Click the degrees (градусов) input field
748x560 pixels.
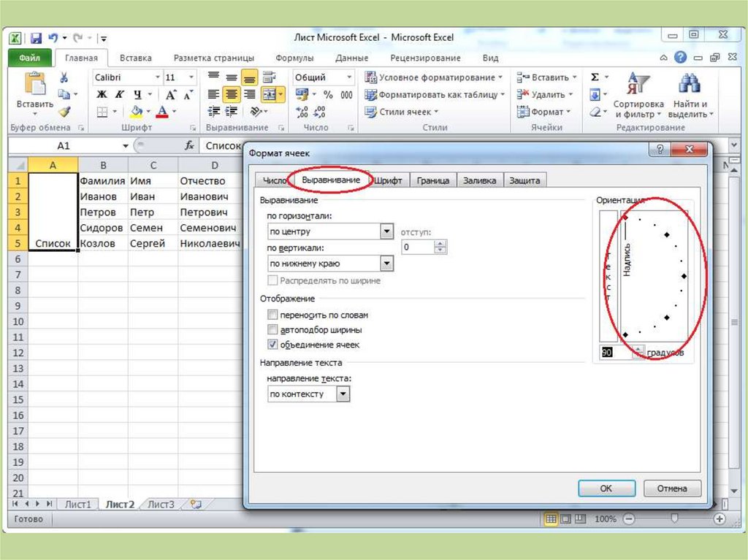click(614, 353)
